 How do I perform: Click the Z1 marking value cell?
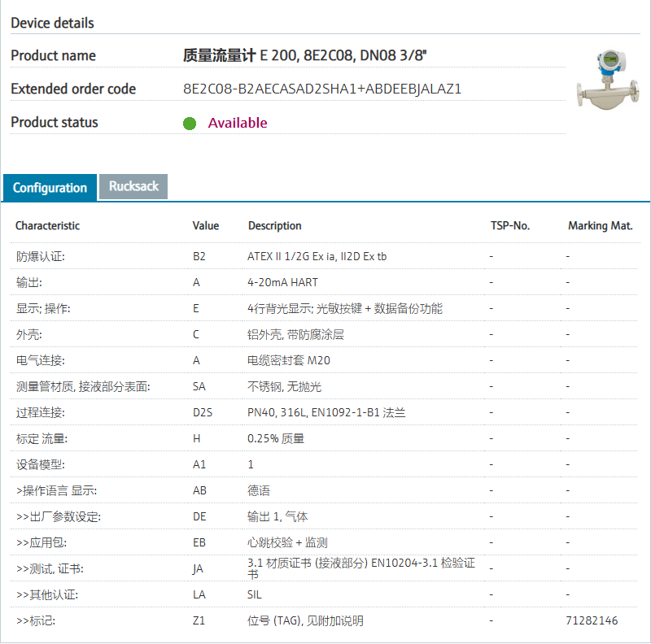199,620
